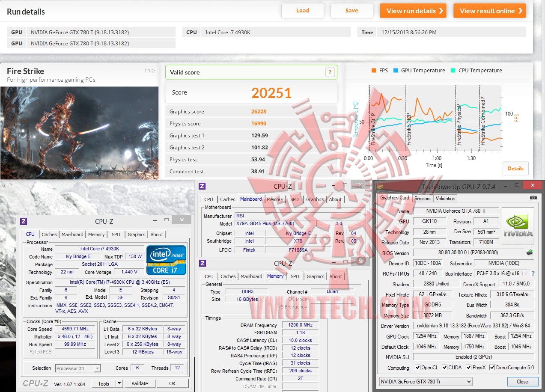Click View result online

(490, 11)
